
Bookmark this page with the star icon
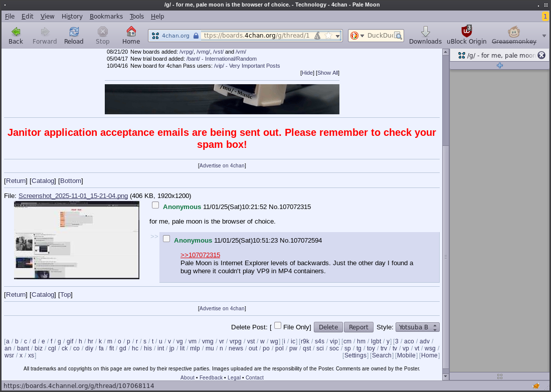pyautogui.click(x=328, y=36)
